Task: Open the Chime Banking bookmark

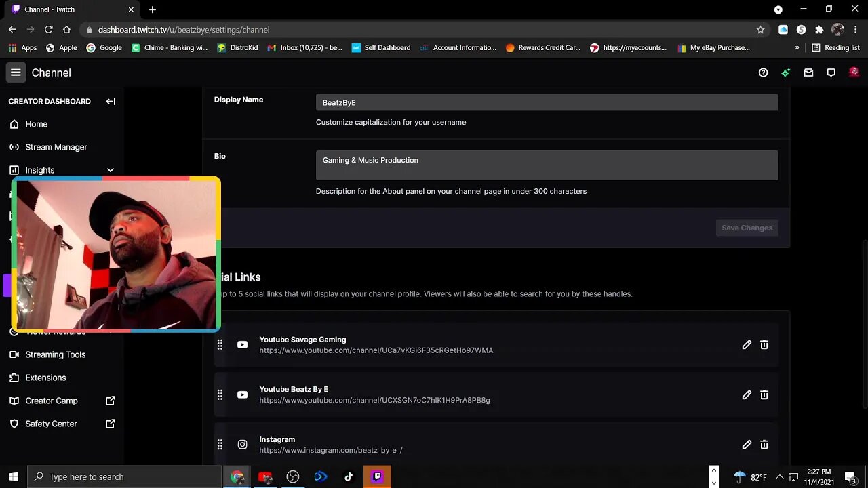Action: click(x=170, y=48)
